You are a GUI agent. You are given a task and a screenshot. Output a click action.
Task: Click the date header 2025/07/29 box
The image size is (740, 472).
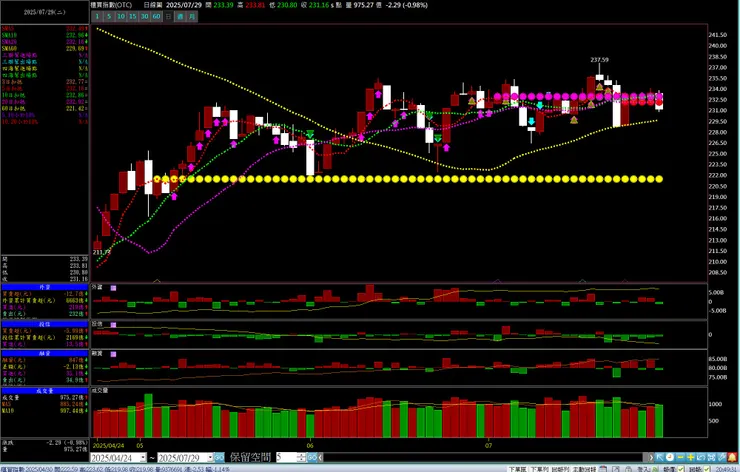click(45, 12)
